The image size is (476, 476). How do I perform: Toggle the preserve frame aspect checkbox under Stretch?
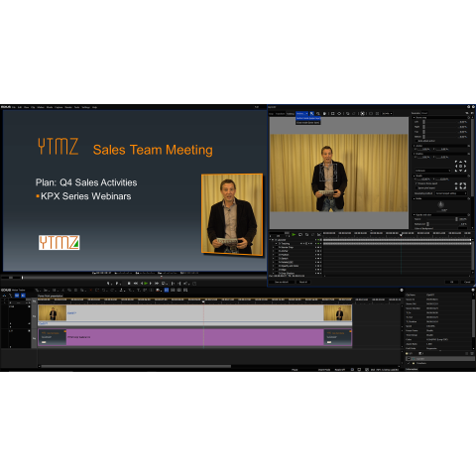click(x=416, y=183)
